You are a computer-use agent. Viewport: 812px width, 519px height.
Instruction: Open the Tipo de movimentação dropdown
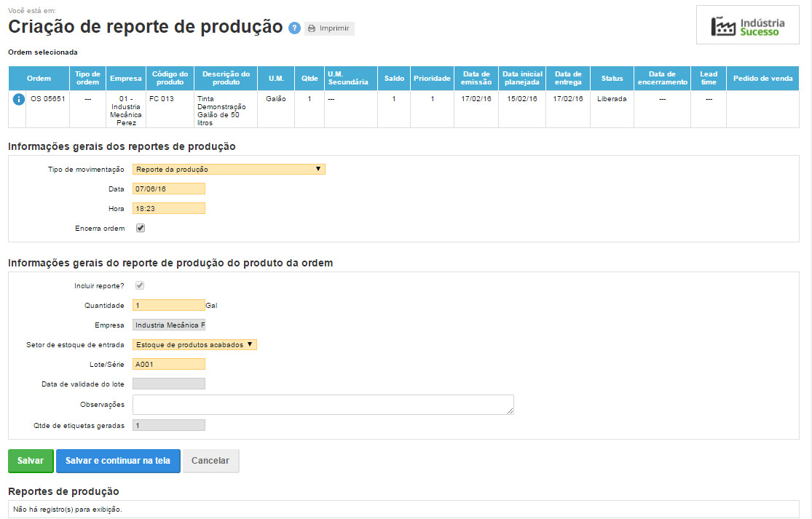point(229,169)
